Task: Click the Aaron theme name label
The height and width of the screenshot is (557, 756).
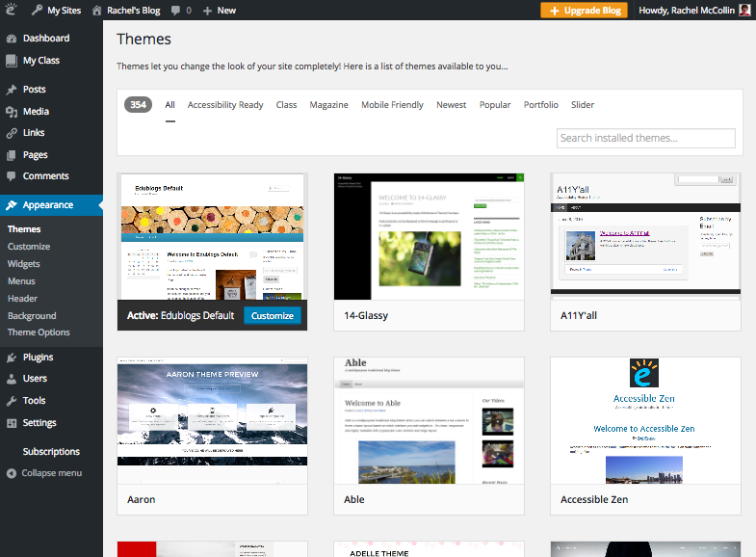Action: 142,500
